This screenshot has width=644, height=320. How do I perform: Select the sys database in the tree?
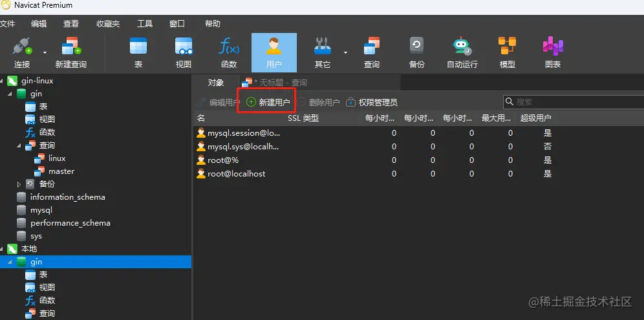tap(36, 236)
